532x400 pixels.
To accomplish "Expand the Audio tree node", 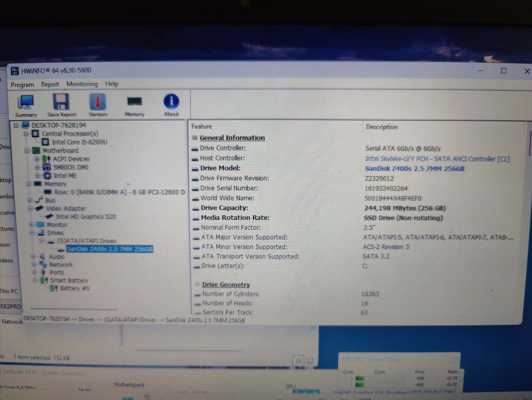I will tap(34, 256).
